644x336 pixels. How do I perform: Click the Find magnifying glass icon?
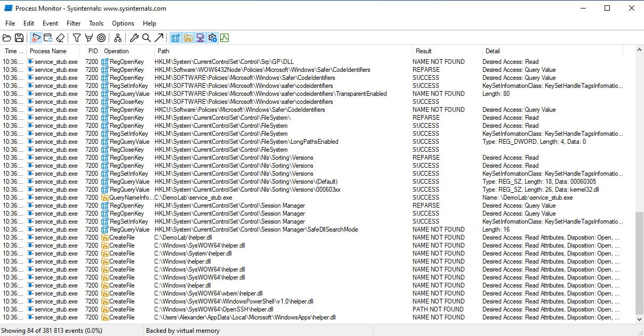[147, 38]
